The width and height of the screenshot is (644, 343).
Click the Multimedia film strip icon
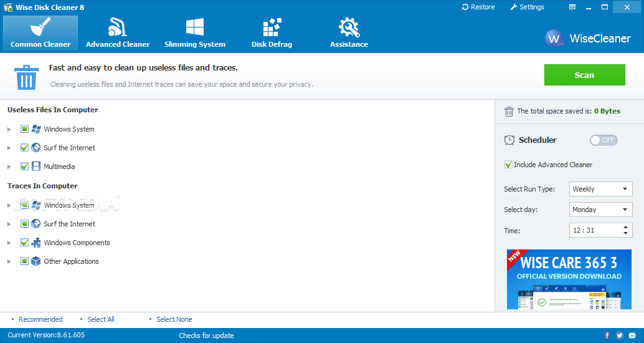tap(36, 167)
